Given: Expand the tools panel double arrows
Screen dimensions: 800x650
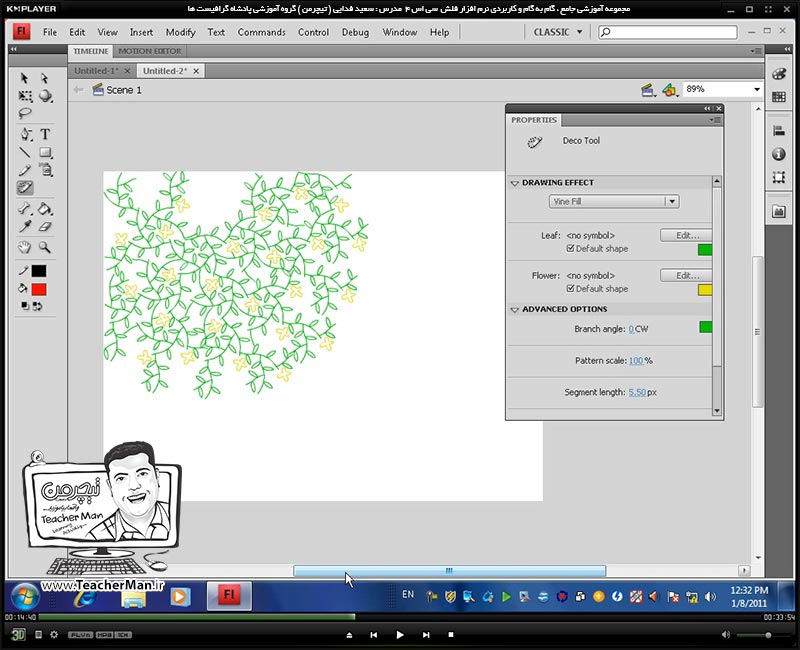Looking at the screenshot, I should coord(14,49).
